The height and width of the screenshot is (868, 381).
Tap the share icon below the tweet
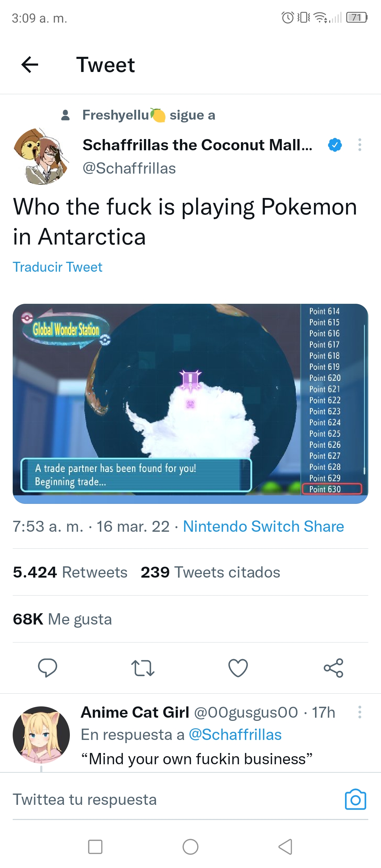[333, 668]
